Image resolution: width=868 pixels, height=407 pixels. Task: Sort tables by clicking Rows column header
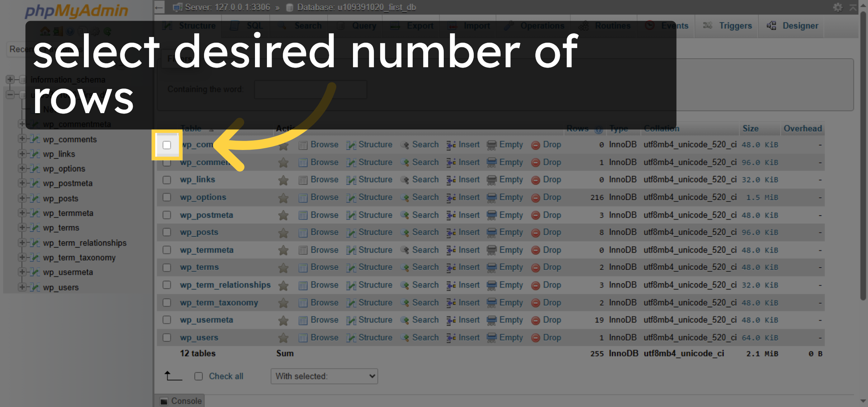point(578,129)
